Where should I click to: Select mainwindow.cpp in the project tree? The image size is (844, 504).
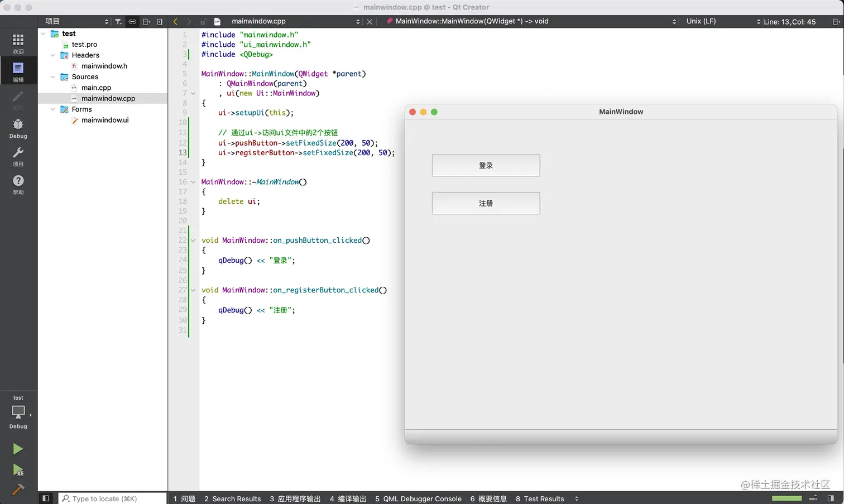108,99
